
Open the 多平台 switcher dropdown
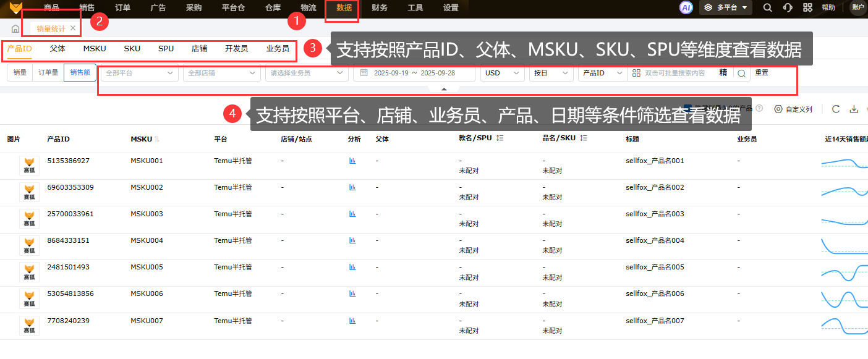pos(726,8)
